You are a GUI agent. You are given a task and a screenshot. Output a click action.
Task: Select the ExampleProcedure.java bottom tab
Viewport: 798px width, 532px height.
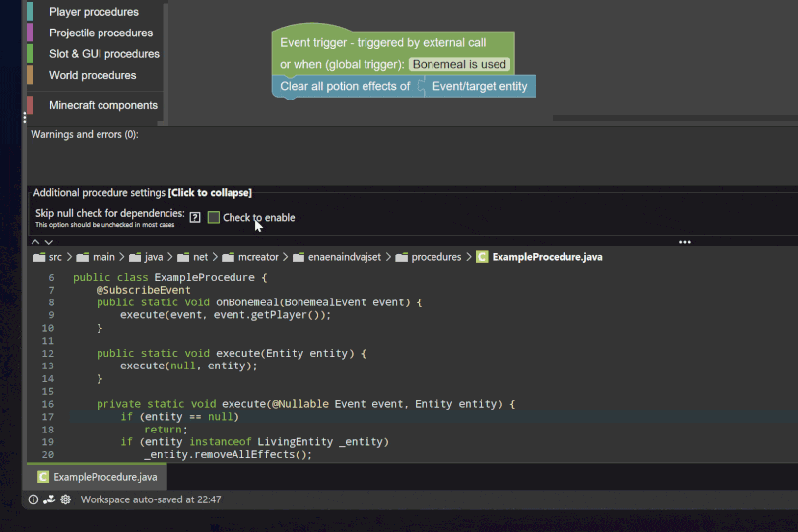(x=97, y=477)
